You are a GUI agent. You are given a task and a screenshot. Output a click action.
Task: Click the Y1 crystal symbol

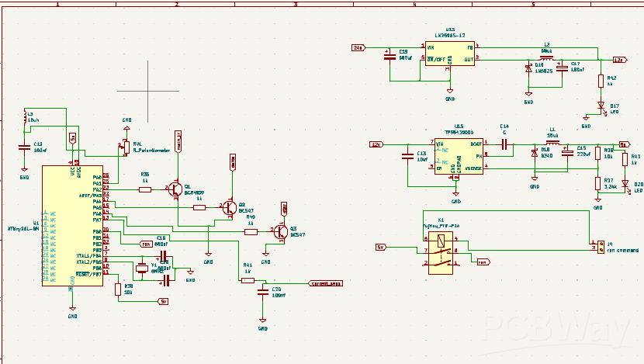[141, 269]
